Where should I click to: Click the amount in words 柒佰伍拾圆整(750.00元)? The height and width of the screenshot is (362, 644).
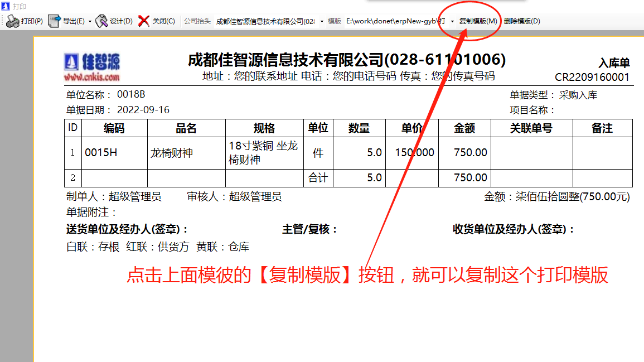pos(573,196)
